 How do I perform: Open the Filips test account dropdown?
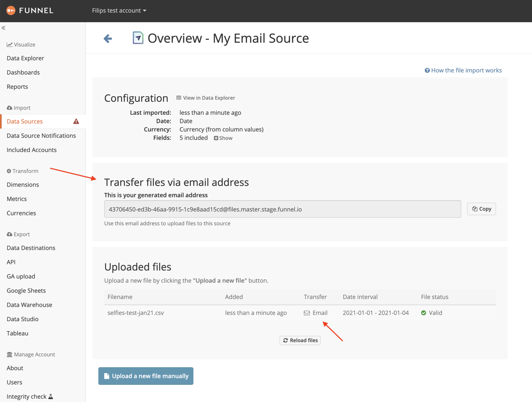click(119, 11)
